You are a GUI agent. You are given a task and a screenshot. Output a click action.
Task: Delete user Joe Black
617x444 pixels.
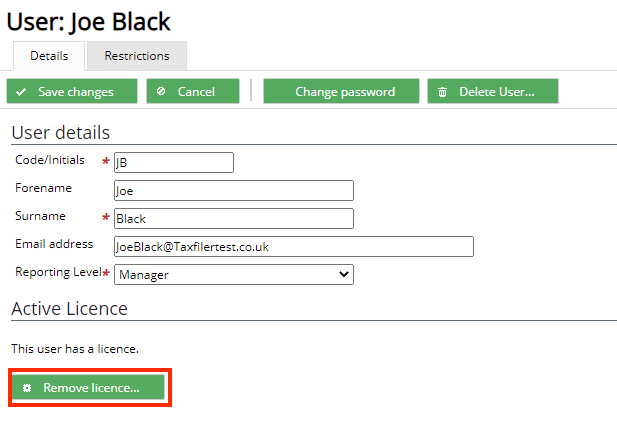click(493, 91)
